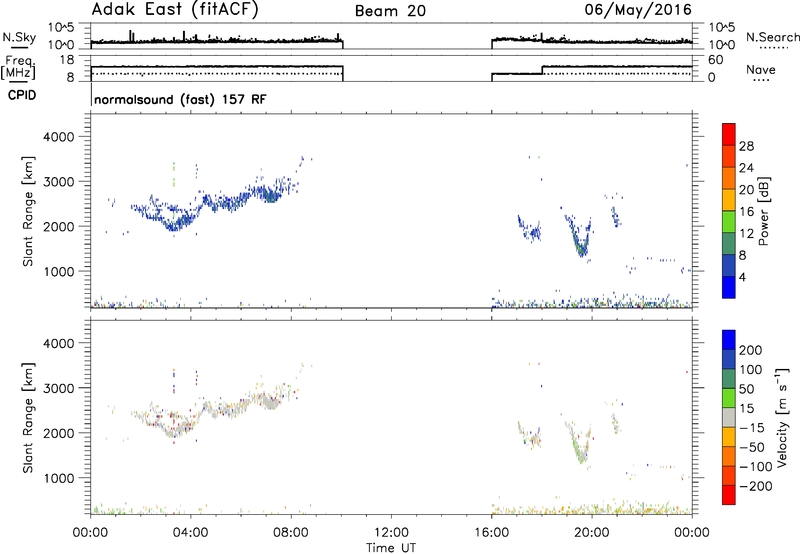Click the '60' Nave axis tick
The width and height of the screenshot is (800, 554).
(x=716, y=60)
